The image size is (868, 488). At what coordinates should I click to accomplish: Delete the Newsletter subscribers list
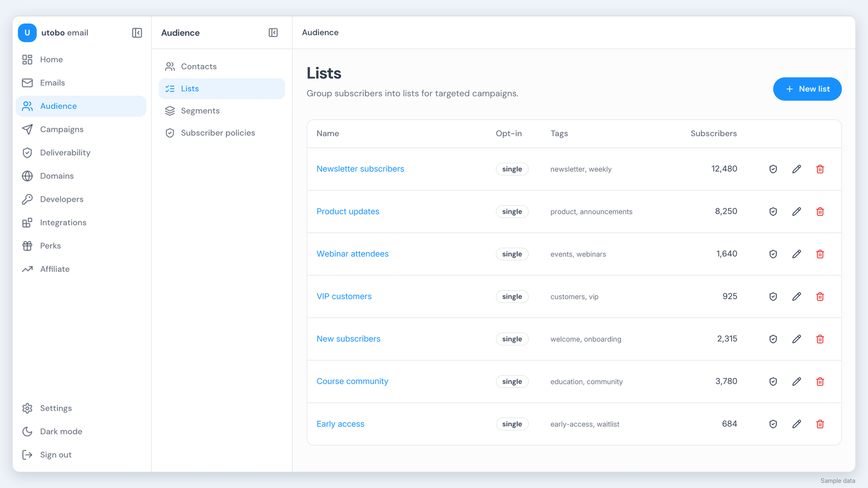(x=820, y=169)
